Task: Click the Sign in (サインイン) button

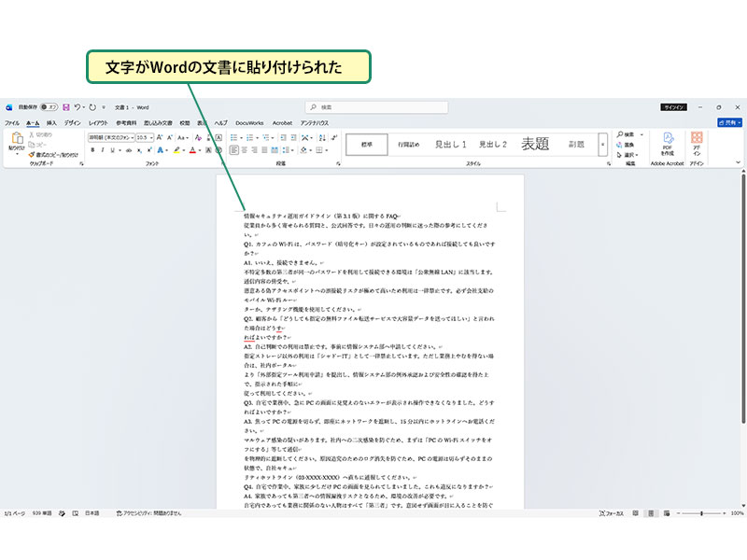Action: (673, 107)
